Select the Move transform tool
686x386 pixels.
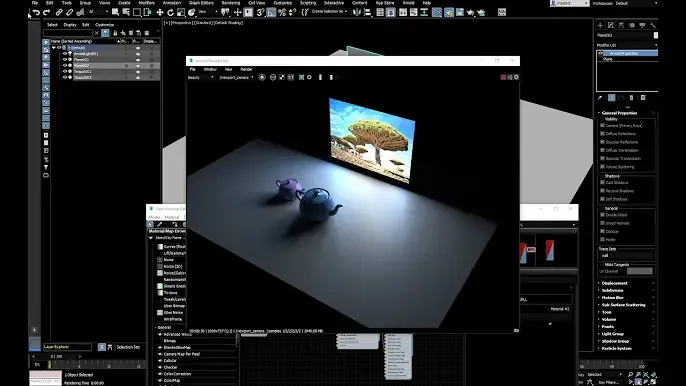point(160,12)
